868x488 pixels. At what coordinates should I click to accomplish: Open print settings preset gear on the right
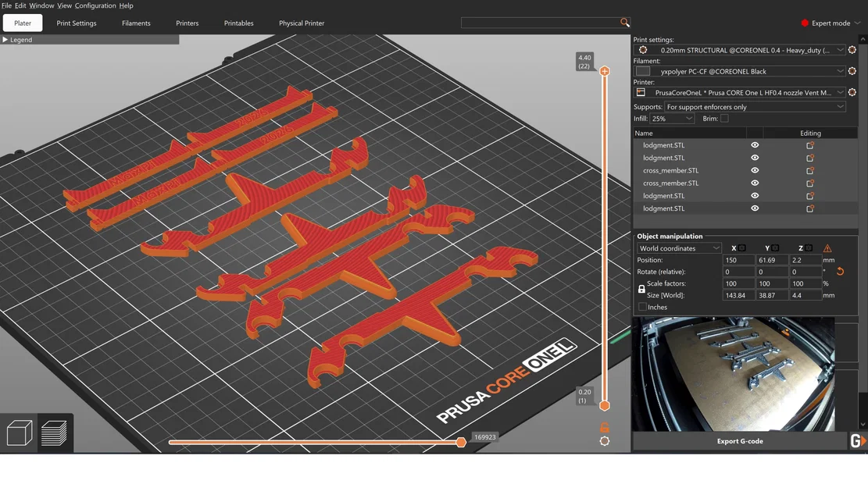(852, 50)
